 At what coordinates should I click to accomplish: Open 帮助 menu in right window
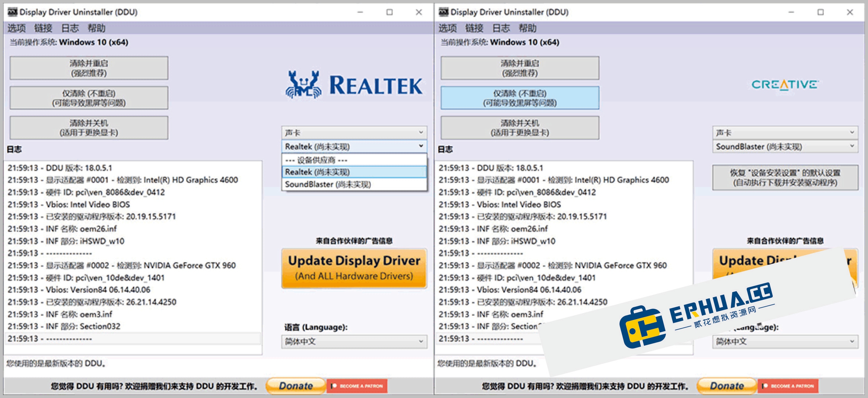pos(527,28)
